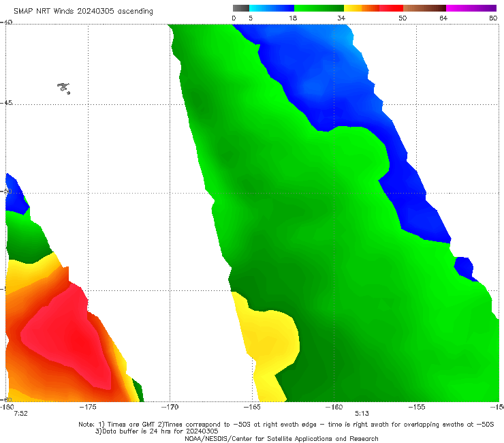Click the latitude label '-45'

tap(6, 103)
